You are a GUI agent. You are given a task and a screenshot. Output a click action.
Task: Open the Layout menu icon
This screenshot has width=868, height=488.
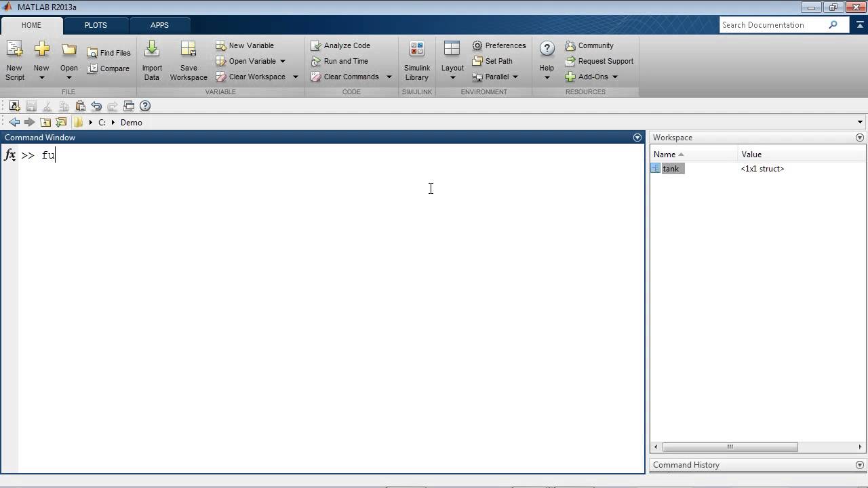pyautogui.click(x=452, y=49)
